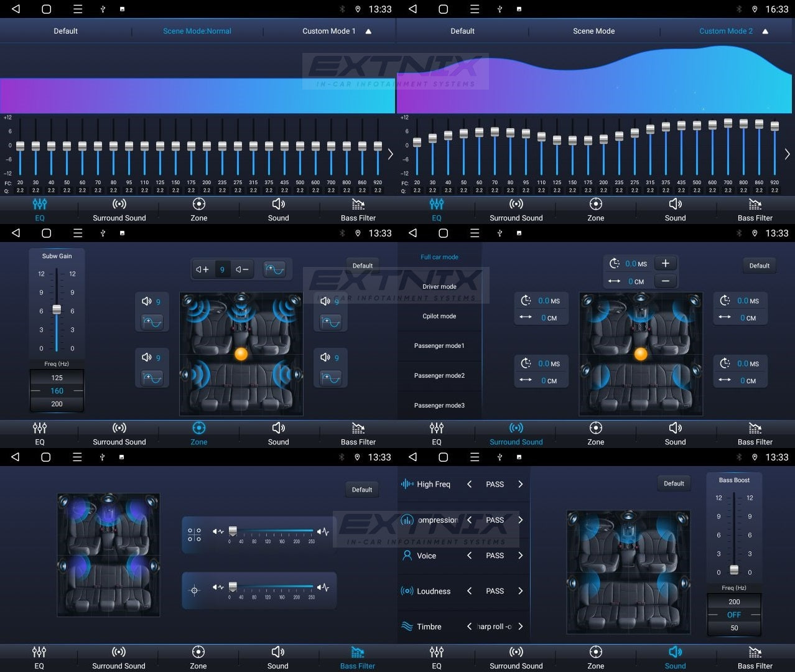795x672 pixels.
Task: Click Sound tab label on the Surround Sound screen
Action: pyautogui.click(x=675, y=442)
